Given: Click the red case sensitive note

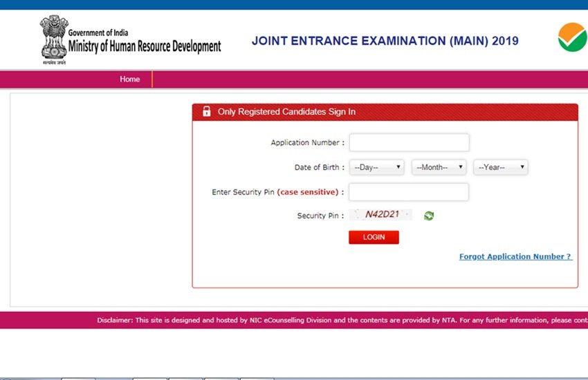Looking at the screenshot, I should pyautogui.click(x=307, y=192).
